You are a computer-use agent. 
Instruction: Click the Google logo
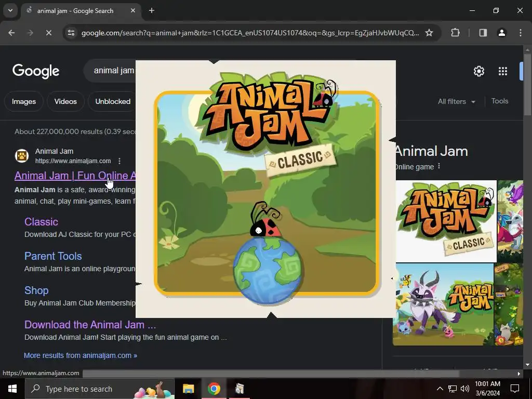coord(36,71)
